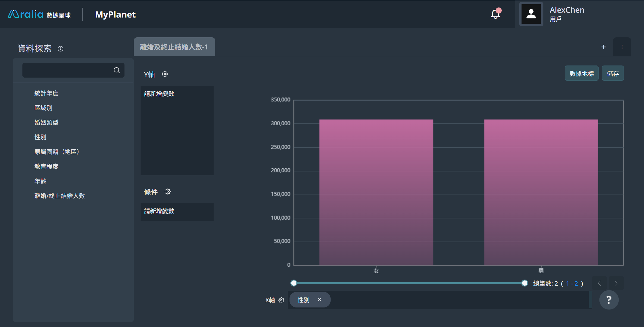Open 條件 gear settings
This screenshot has width=644, height=327.
point(168,191)
